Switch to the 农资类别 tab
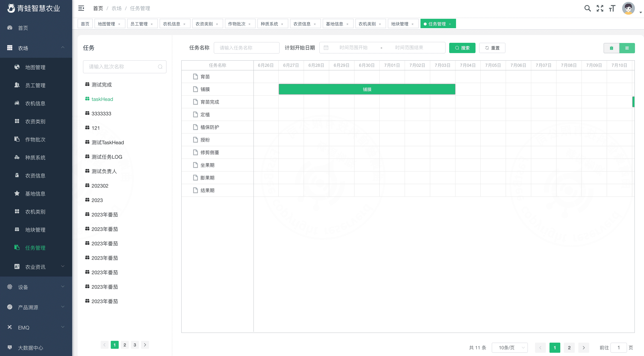Screen dimensions: 644x356 [207, 24]
